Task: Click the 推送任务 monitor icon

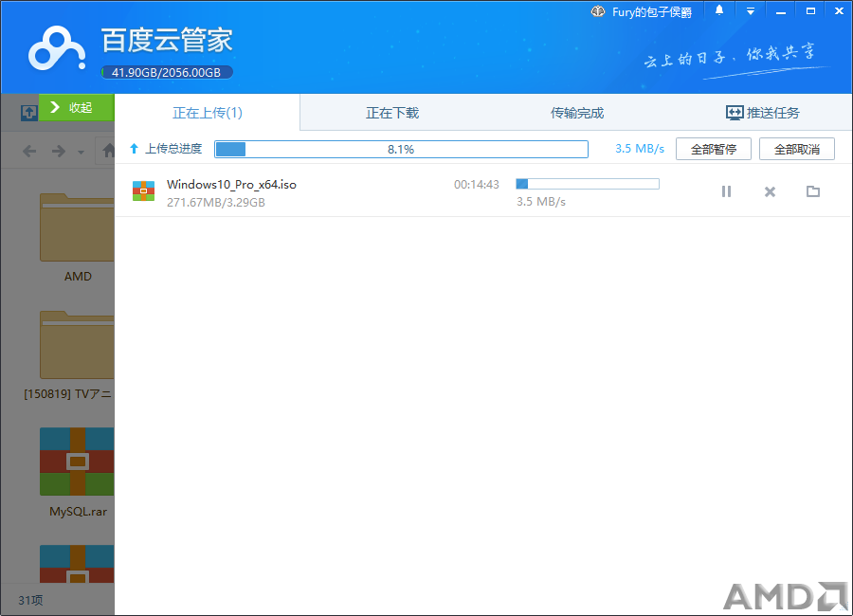Action: pyautogui.click(x=735, y=113)
